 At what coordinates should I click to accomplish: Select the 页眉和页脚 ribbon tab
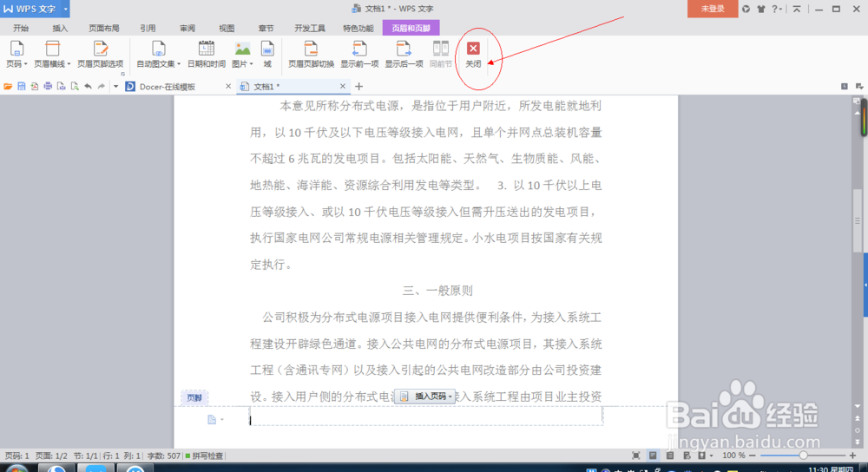tap(411, 28)
